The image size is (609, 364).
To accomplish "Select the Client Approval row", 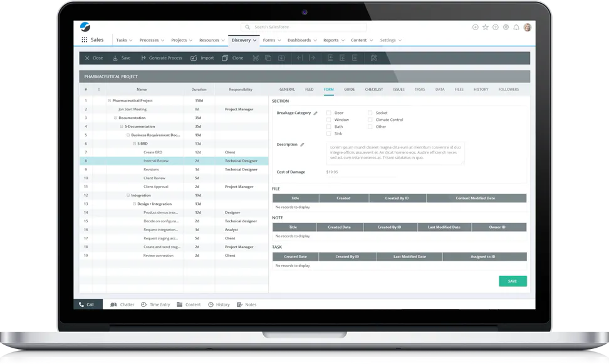I will [x=174, y=187].
